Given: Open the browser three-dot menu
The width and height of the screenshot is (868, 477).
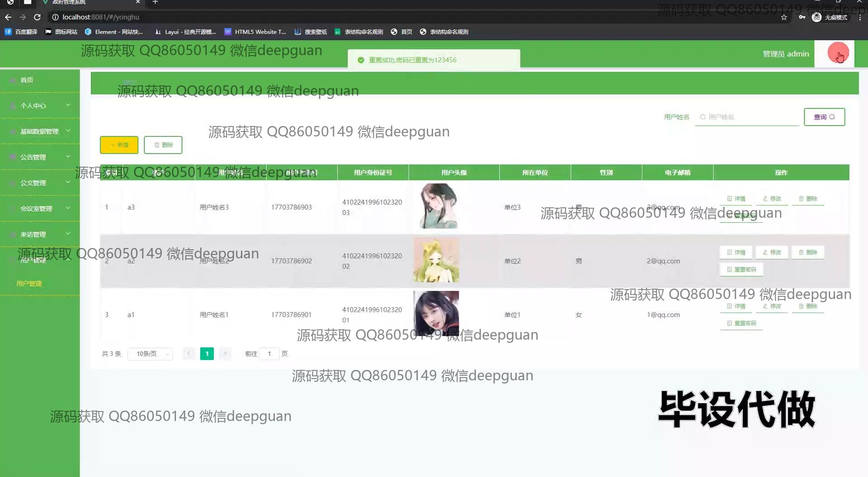Looking at the screenshot, I should pyautogui.click(x=860, y=17).
